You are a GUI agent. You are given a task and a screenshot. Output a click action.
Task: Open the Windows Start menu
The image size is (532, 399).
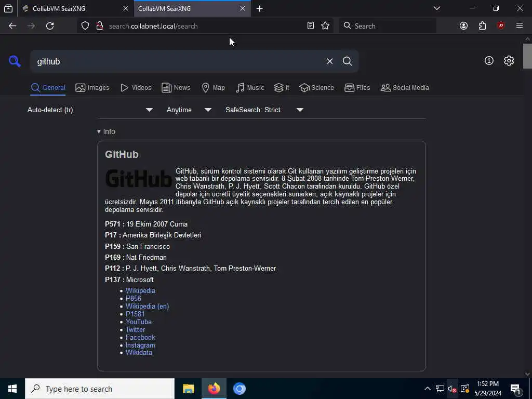[x=12, y=389]
